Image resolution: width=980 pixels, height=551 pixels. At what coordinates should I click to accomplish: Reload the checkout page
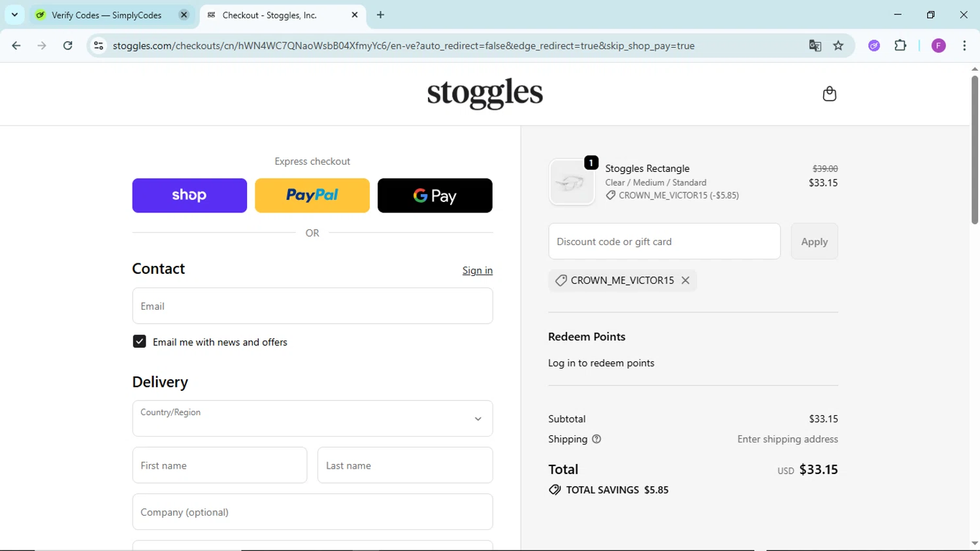68,46
